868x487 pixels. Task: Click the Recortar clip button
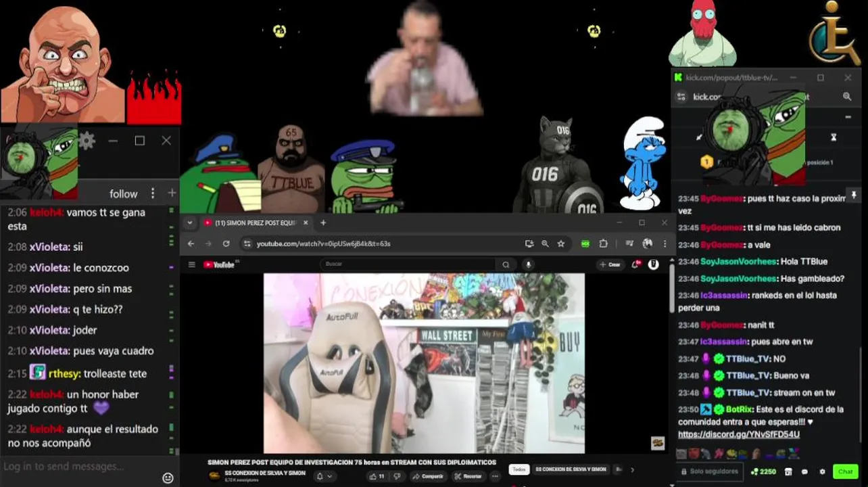[x=468, y=476]
